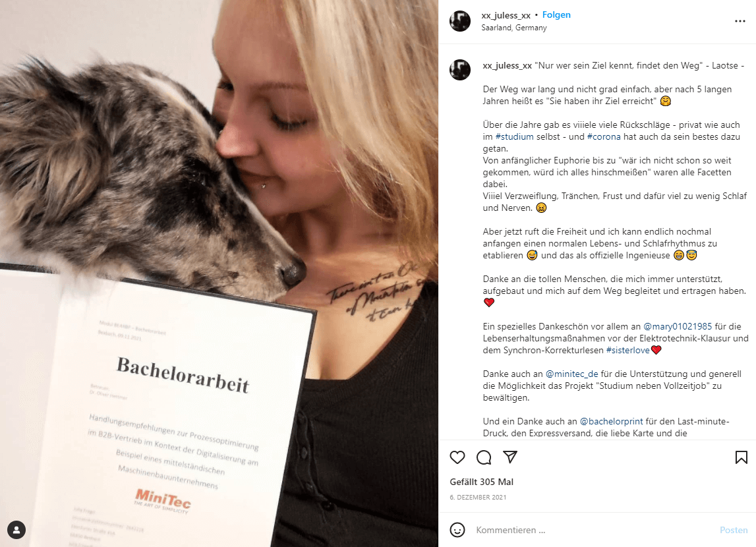The height and width of the screenshot is (547, 756).
Task: Save the post with the bookmark icon
Action: 741,457
